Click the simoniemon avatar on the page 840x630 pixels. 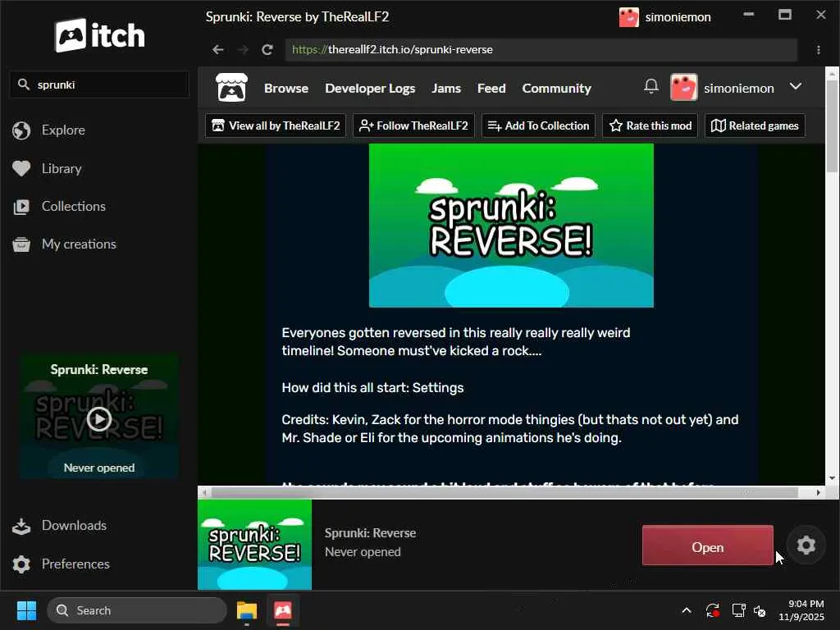coord(683,87)
